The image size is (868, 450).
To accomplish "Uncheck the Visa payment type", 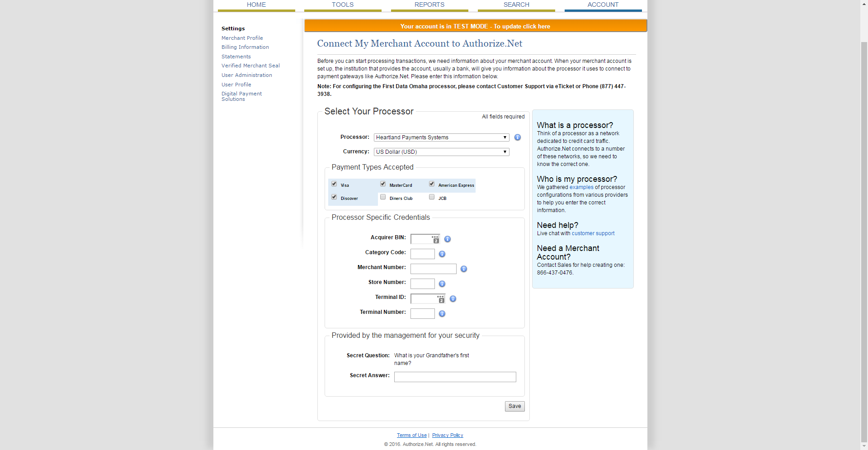I will pos(334,184).
